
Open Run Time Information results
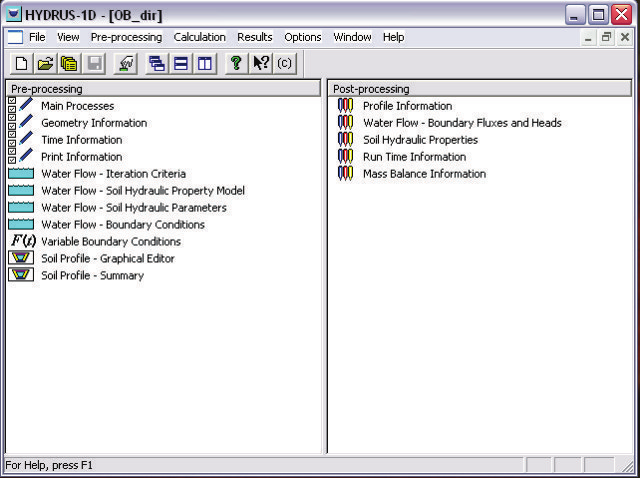pos(415,157)
